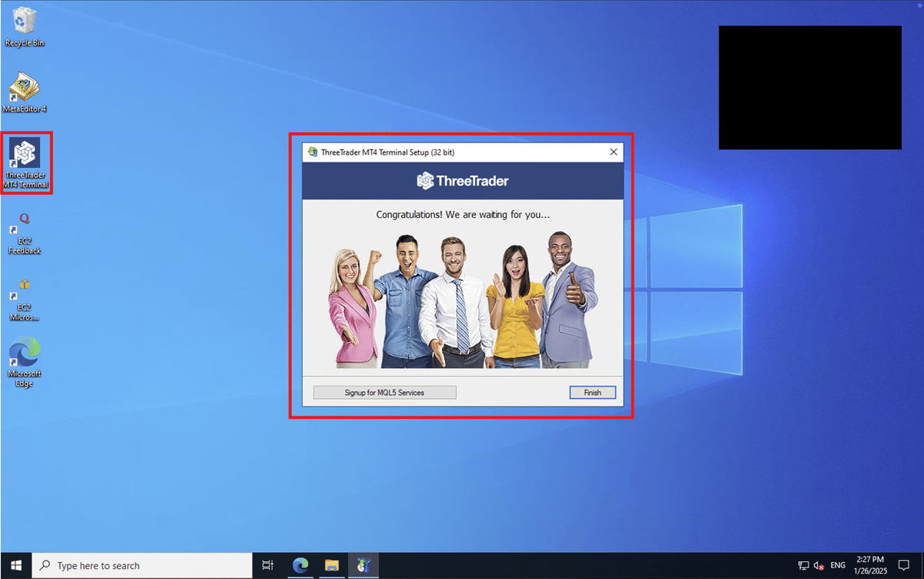Open Microsoft Edge from the taskbar
Image resolution: width=924 pixels, height=579 pixels.
coord(301,565)
